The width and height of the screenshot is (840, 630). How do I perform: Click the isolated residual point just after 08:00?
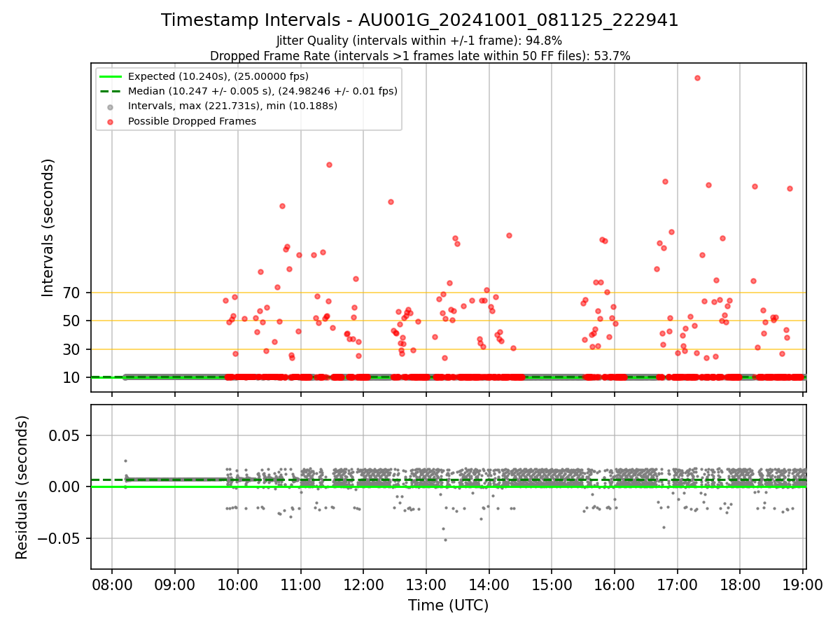point(125,461)
